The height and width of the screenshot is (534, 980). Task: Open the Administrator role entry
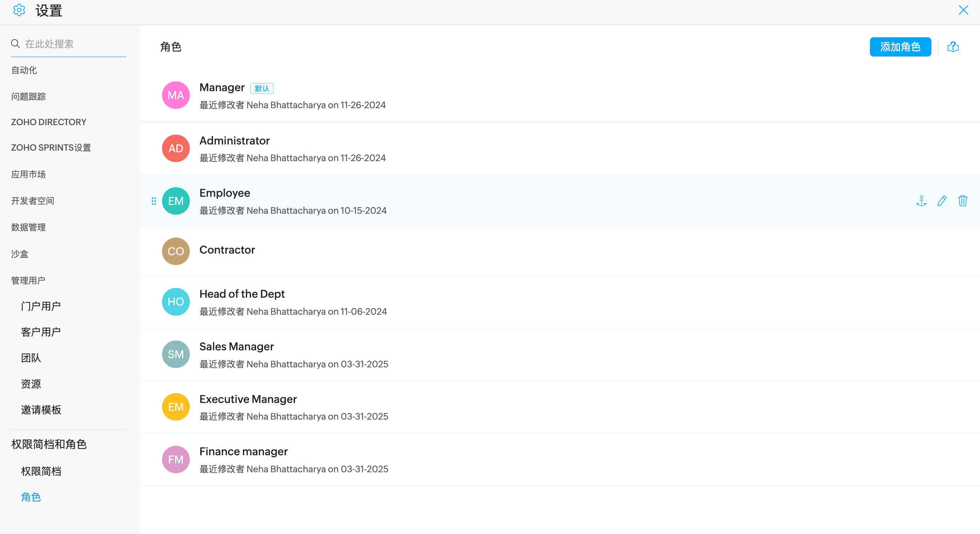234,141
